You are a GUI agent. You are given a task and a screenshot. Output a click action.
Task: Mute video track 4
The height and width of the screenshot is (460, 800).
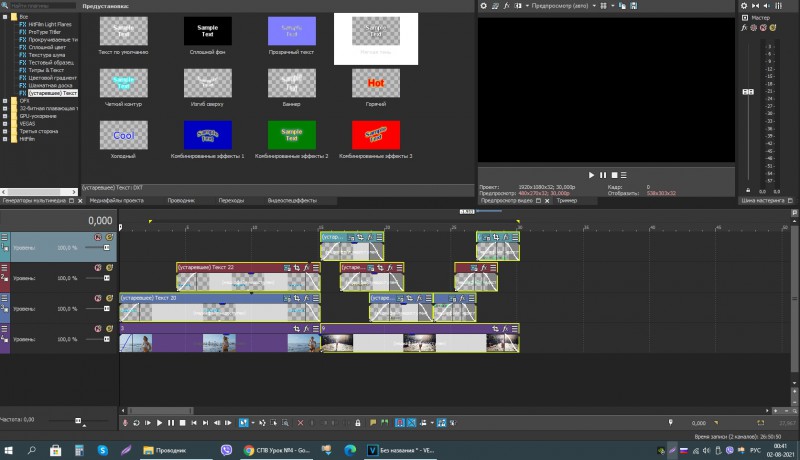98,329
